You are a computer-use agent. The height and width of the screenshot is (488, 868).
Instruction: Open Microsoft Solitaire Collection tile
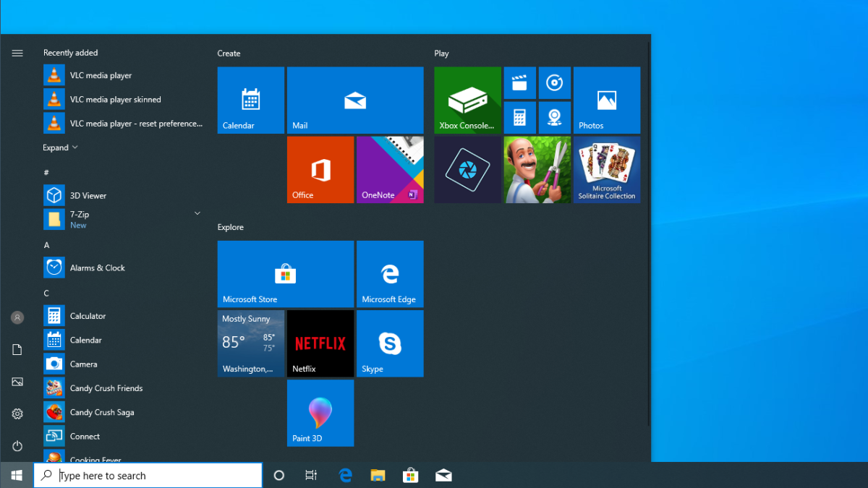point(606,170)
